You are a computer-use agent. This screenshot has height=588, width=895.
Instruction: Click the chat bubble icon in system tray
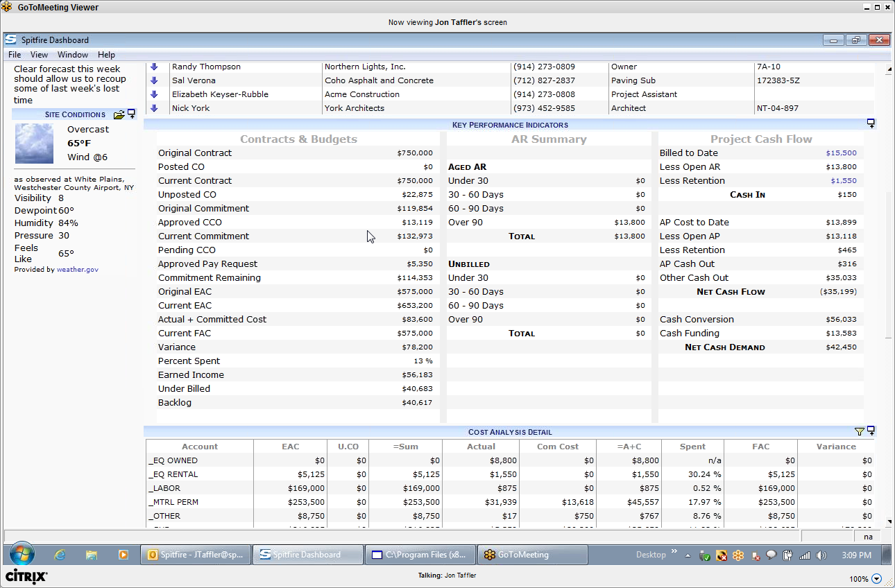click(x=770, y=555)
